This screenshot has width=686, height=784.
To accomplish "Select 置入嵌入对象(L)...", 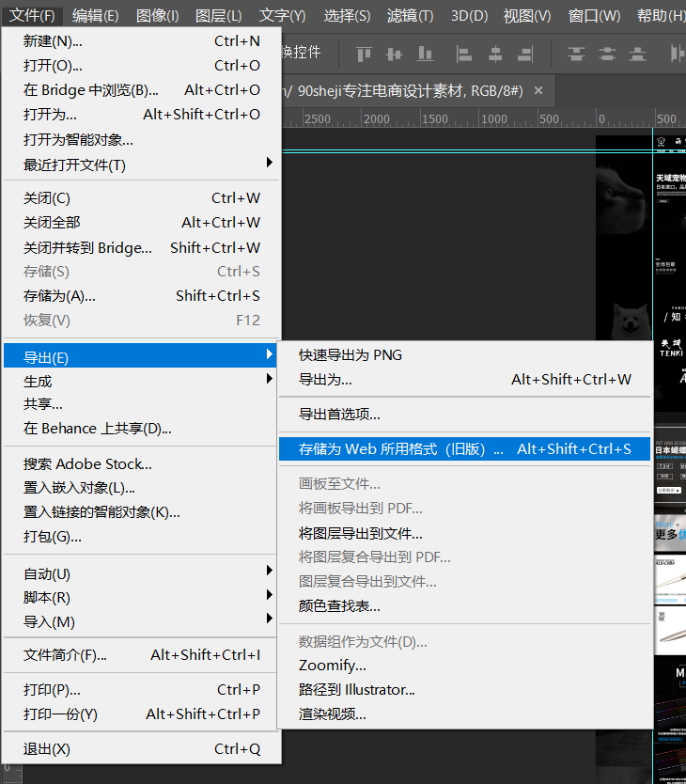I will (x=140, y=488).
